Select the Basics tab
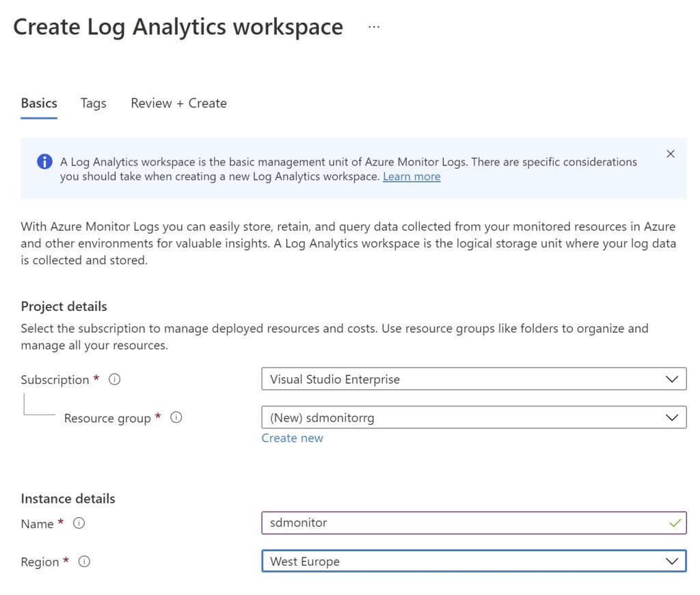The image size is (700, 595). tap(39, 103)
